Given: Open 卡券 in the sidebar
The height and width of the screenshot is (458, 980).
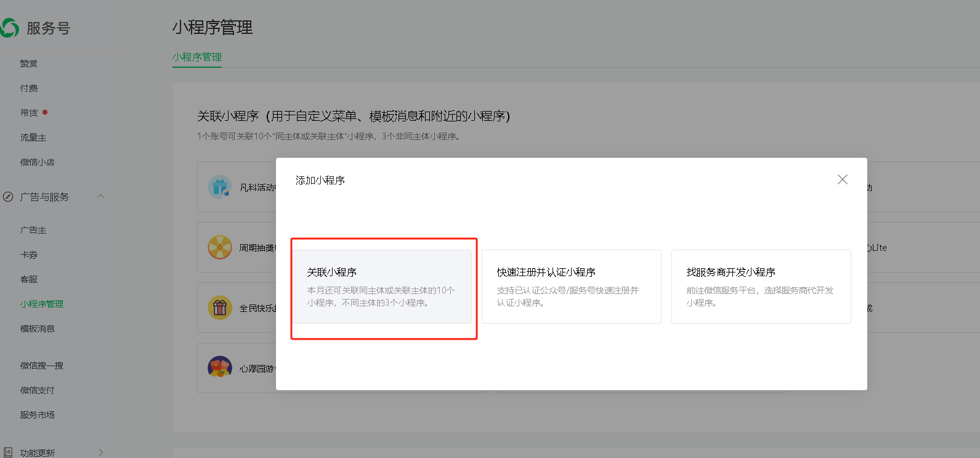Looking at the screenshot, I should [29, 255].
